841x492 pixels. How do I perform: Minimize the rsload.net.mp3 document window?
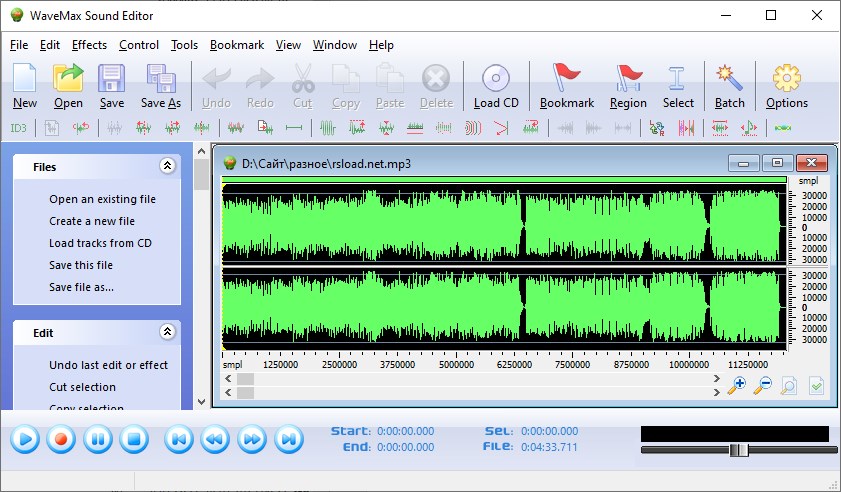pyautogui.click(x=743, y=163)
